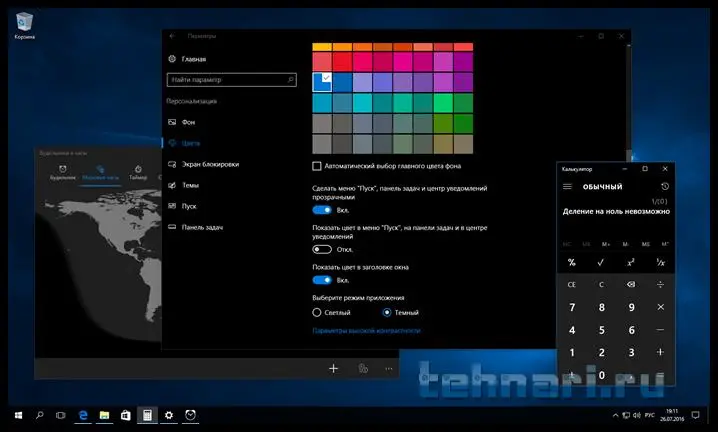The image size is (718, 432).
Task: Click the square root key in calculator
Action: pos(601,262)
